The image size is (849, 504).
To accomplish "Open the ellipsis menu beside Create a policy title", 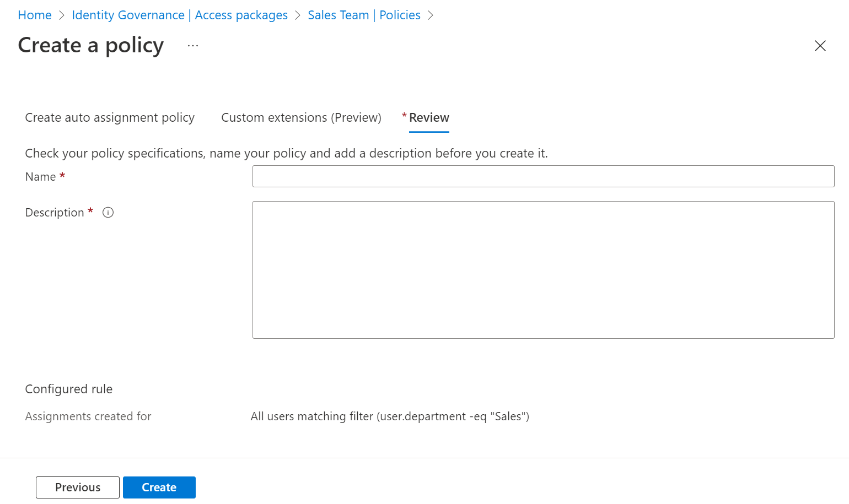I will [x=192, y=45].
